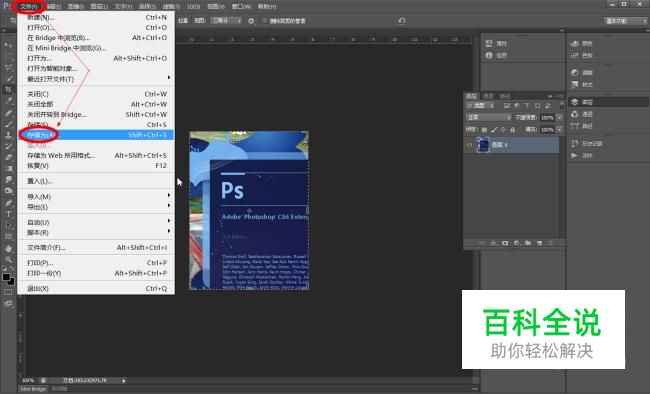Choose Print (打印) Ctrl+P menu item

point(96,263)
